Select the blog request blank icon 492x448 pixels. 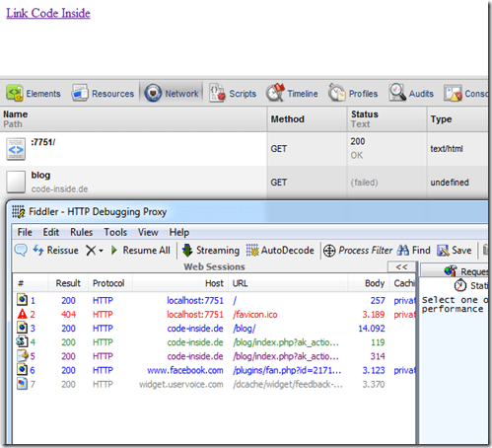(16, 182)
